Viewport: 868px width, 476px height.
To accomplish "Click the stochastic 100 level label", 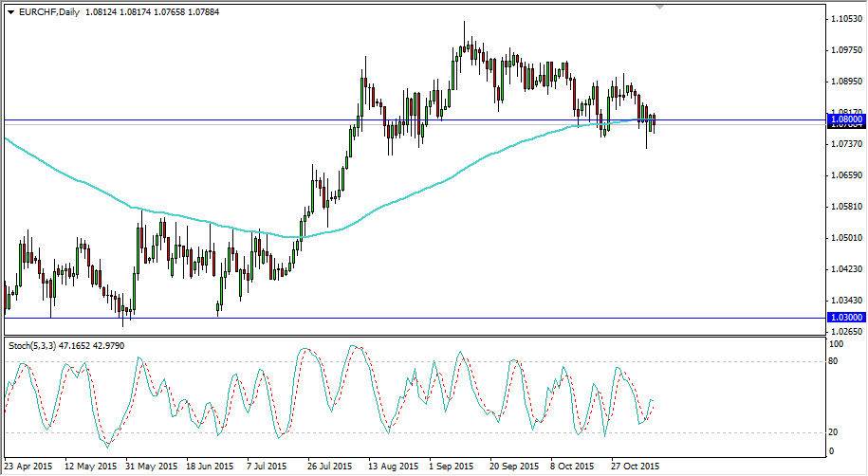I will (x=838, y=346).
